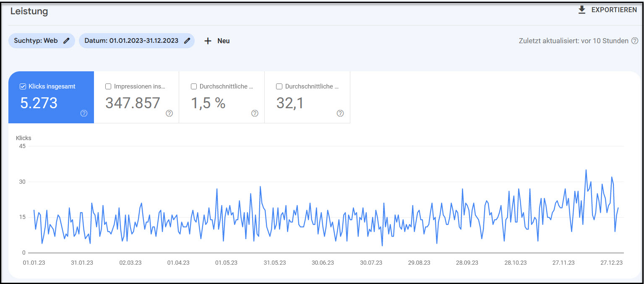The image size is (644, 284).
Task: Click the 01.01.23 date on axis
Action: click(x=34, y=263)
